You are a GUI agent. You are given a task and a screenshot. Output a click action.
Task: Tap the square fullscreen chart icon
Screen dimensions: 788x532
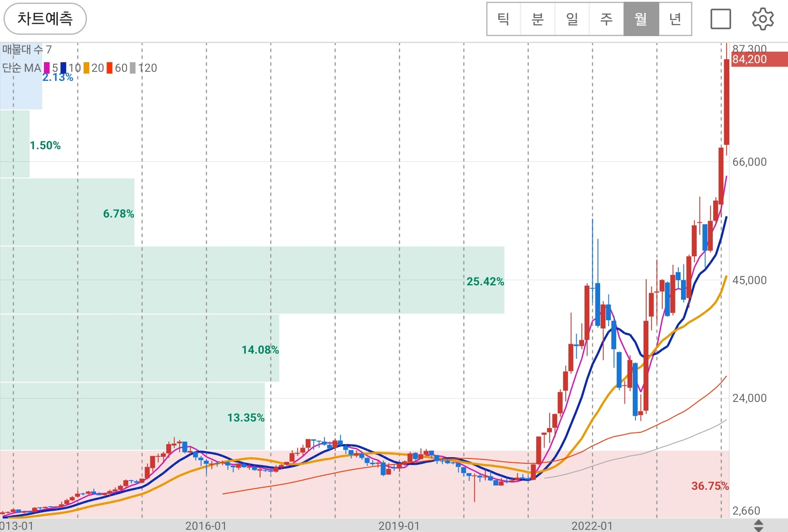point(721,19)
